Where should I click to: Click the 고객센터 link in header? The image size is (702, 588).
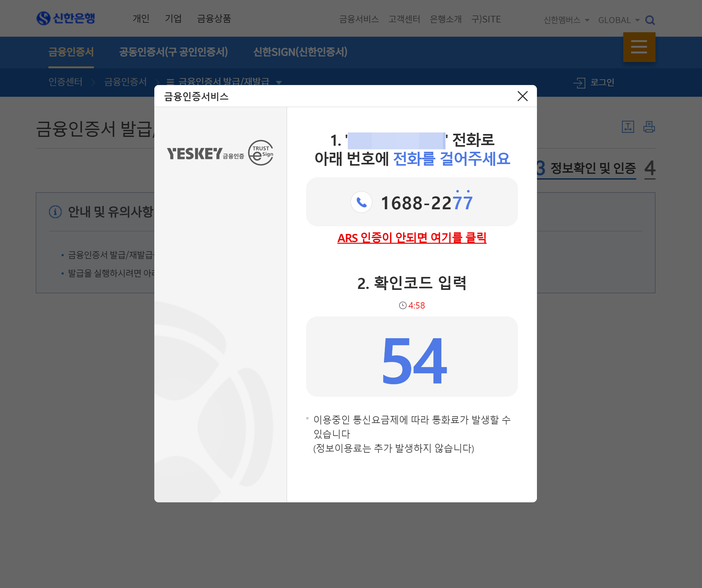tap(404, 19)
